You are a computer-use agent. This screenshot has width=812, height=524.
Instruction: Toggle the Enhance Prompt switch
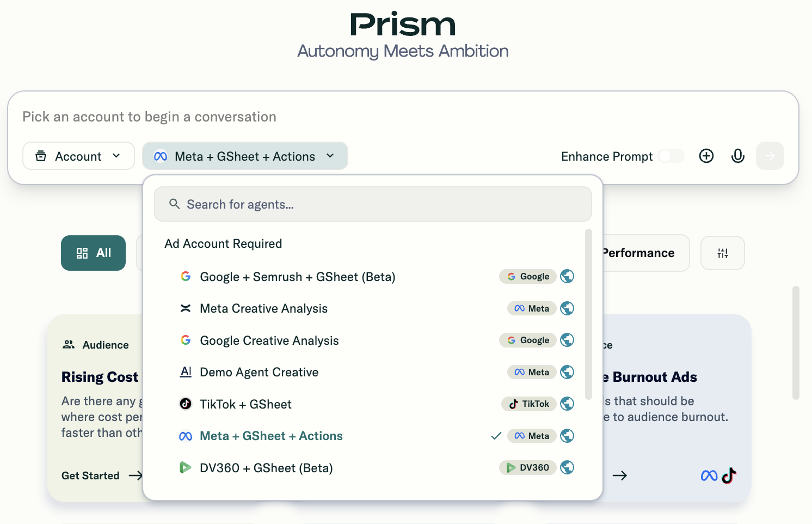(x=671, y=156)
